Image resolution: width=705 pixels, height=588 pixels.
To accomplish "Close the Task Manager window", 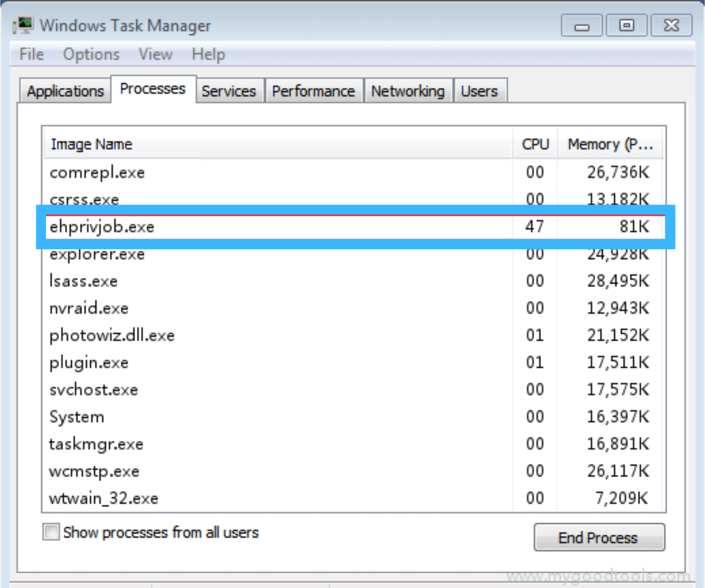I will coord(671,26).
